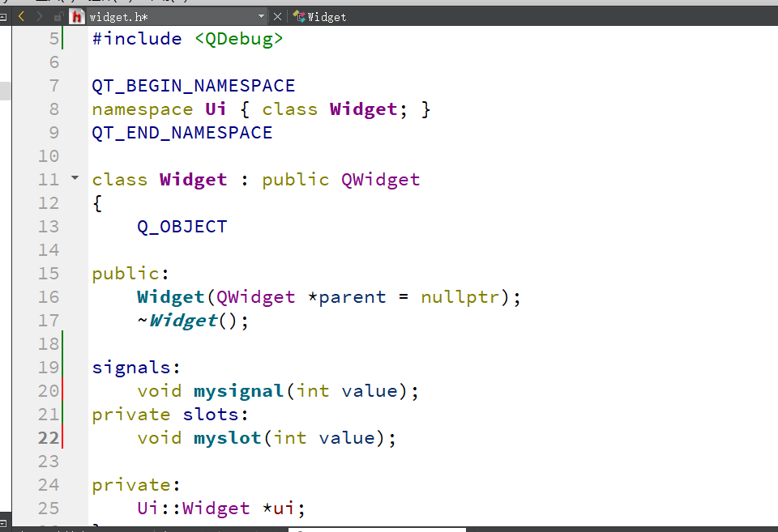This screenshot has width=778, height=532.
Task: Click the QT_END_NAMESPACE macro
Action: pyautogui.click(x=182, y=133)
